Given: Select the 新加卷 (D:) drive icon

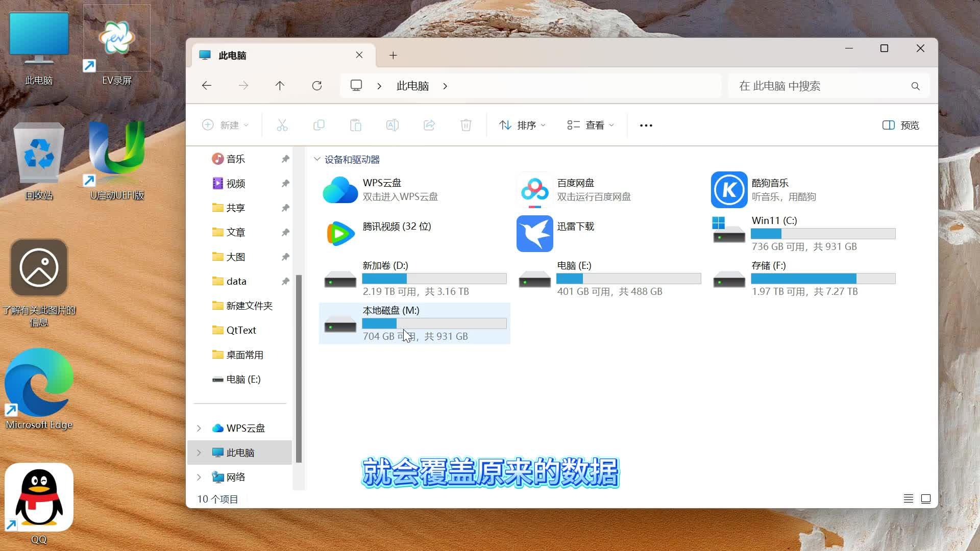Looking at the screenshot, I should (340, 280).
